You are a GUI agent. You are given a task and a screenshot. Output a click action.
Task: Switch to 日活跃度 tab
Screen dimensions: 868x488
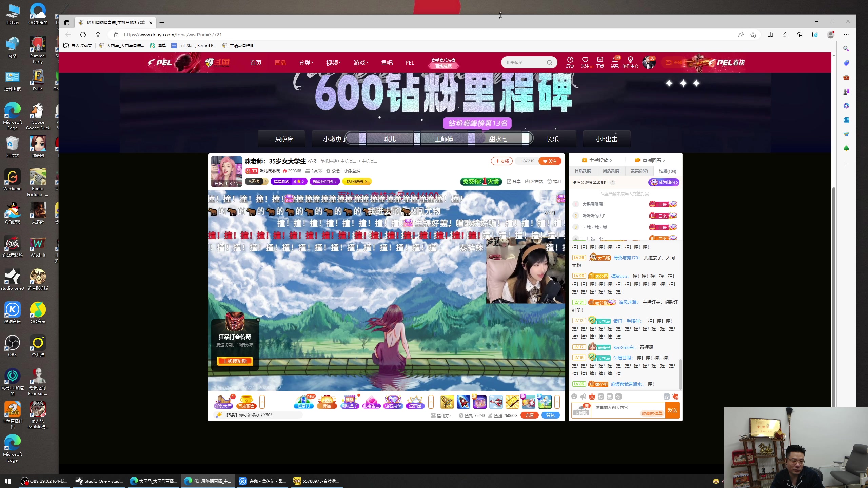click(x=583, y=171)
